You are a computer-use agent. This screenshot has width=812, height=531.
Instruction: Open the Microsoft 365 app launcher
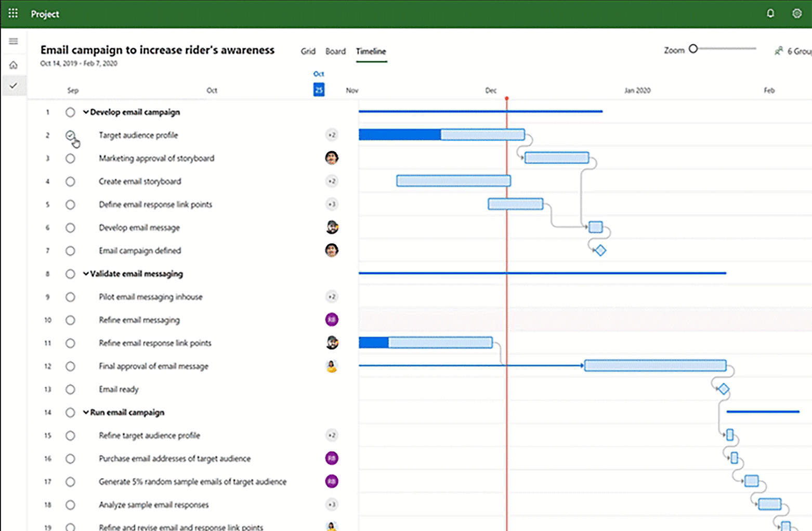(x=13, y=14)
